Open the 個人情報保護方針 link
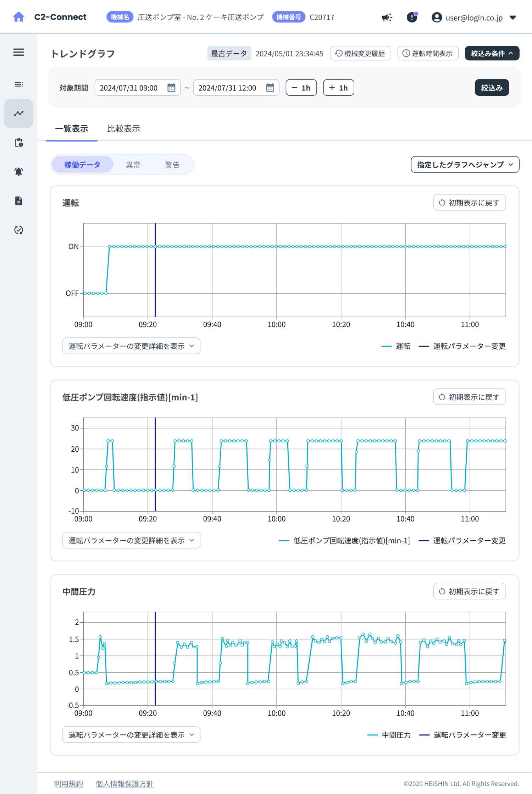 [124, 783]
